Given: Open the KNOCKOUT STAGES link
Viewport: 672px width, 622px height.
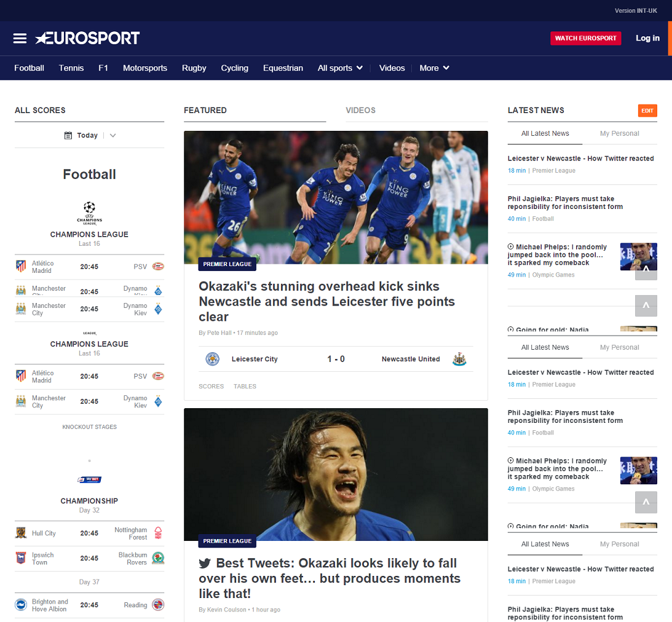Looking at the screenshot, I should (x=89, y=427).
